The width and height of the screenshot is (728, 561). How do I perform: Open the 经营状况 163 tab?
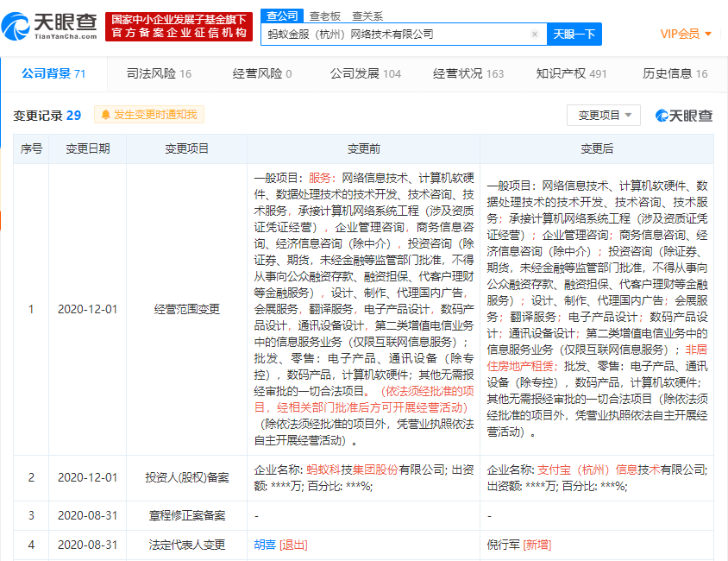[468, 73]
